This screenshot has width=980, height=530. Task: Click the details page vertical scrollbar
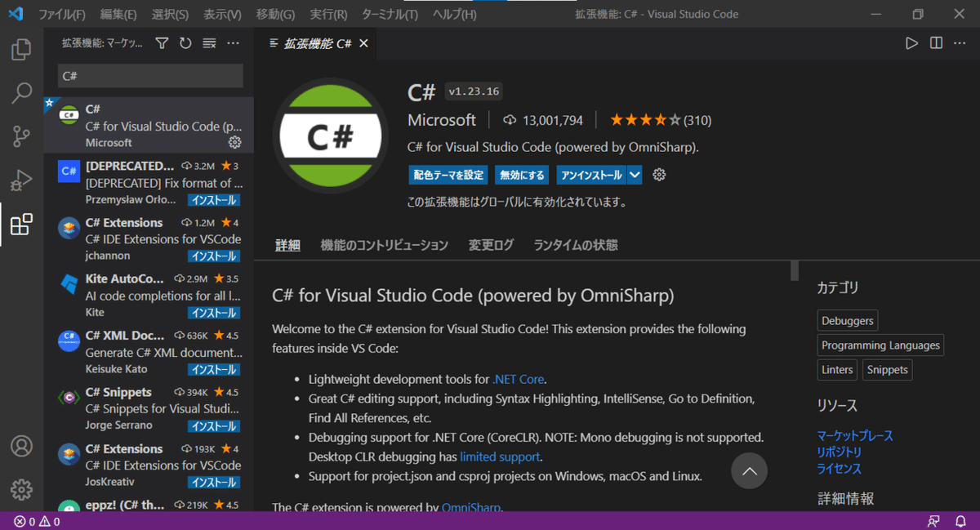point(795,271)
